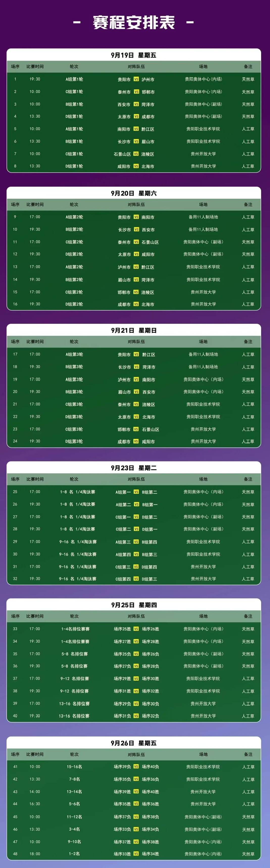270x868 pixels.
Task: Click 西安市 in the match against 菏泽市
Action: coord(124,105)
